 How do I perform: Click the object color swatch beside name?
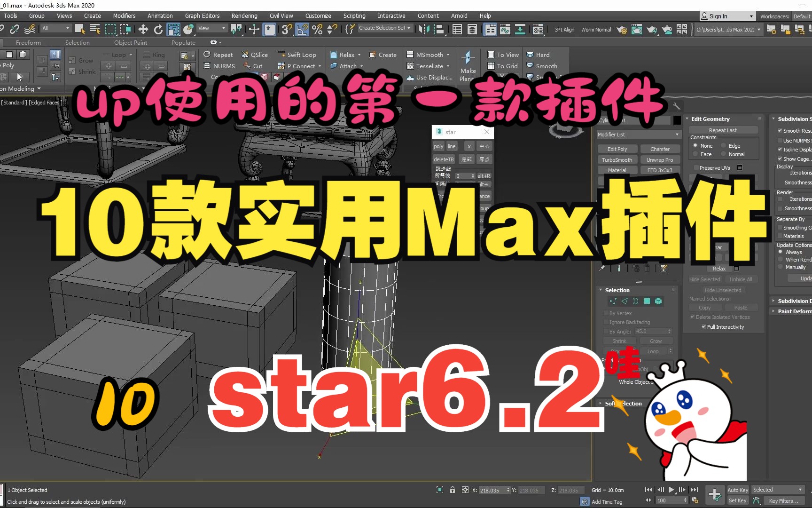677,120
